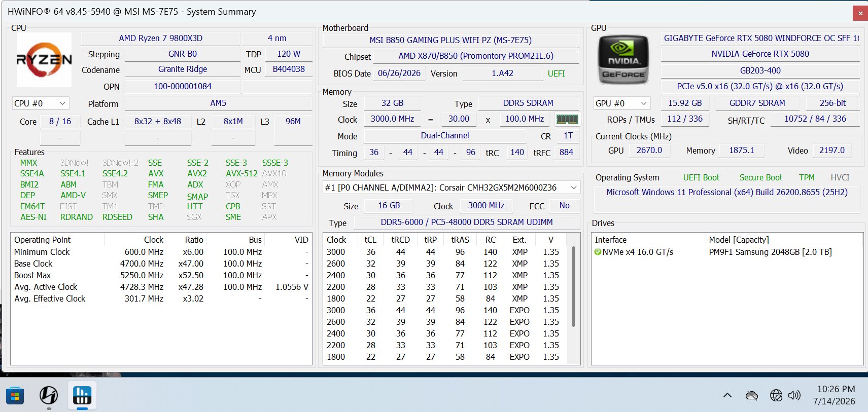Click the BIOS date 06/26/2026
868x412 pixels.
[x=399, y=73]
